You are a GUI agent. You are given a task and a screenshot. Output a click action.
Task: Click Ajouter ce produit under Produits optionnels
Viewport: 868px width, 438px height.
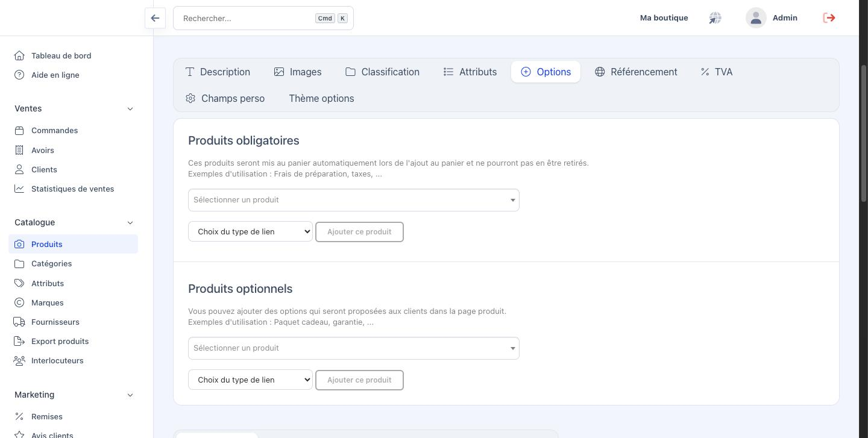pyautogui.click(x=359, y=380)
